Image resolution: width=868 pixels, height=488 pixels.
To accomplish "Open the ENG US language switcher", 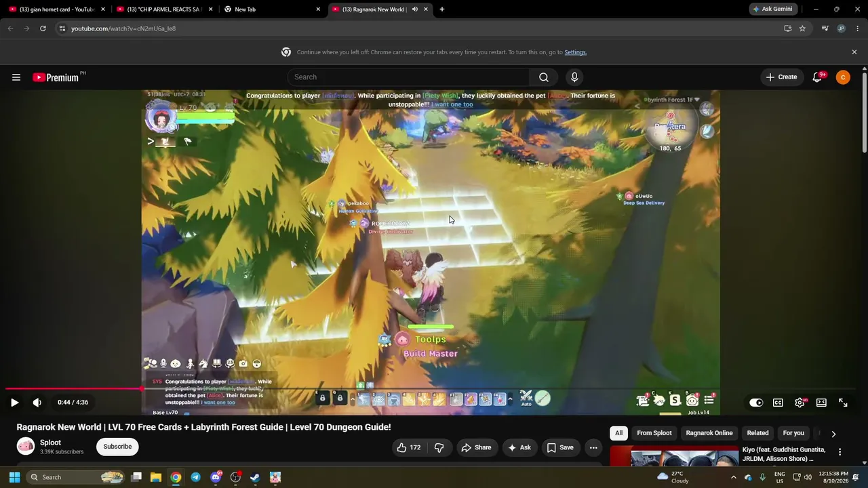I will coord(780,477).
